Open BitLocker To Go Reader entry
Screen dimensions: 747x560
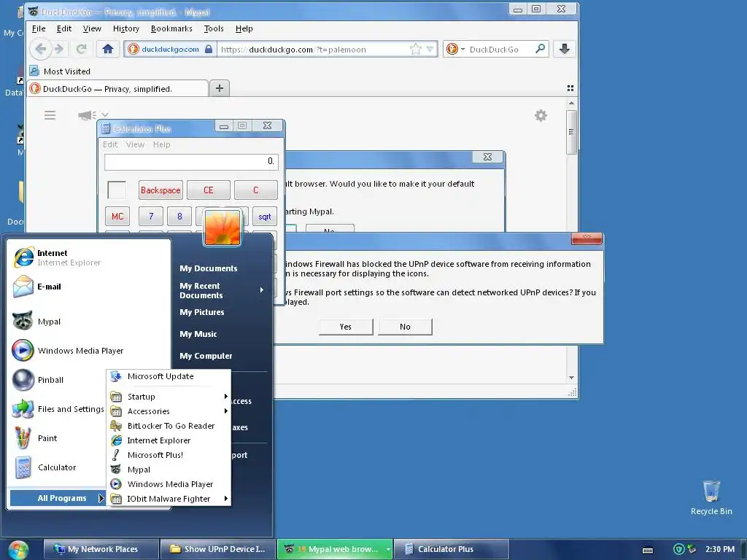click(x=169, y=426)
